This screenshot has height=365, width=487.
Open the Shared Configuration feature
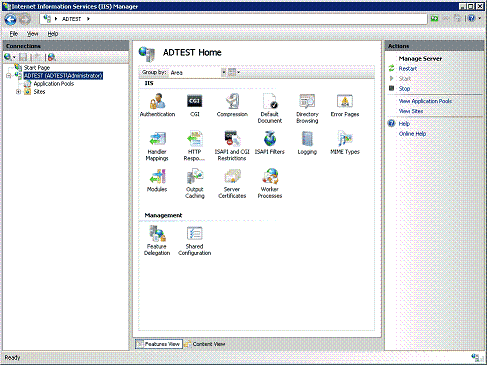click(x=194, y=241)
